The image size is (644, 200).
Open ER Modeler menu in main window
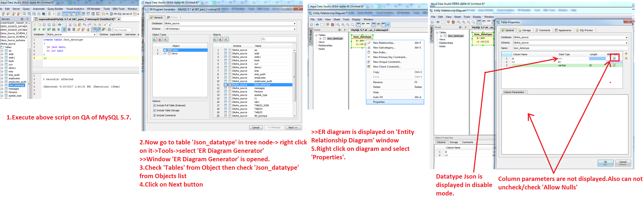94,9
